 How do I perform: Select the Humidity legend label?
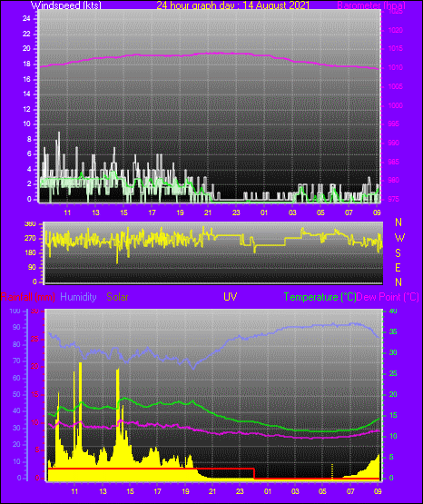pyautogui.click(x=78, y=297)
